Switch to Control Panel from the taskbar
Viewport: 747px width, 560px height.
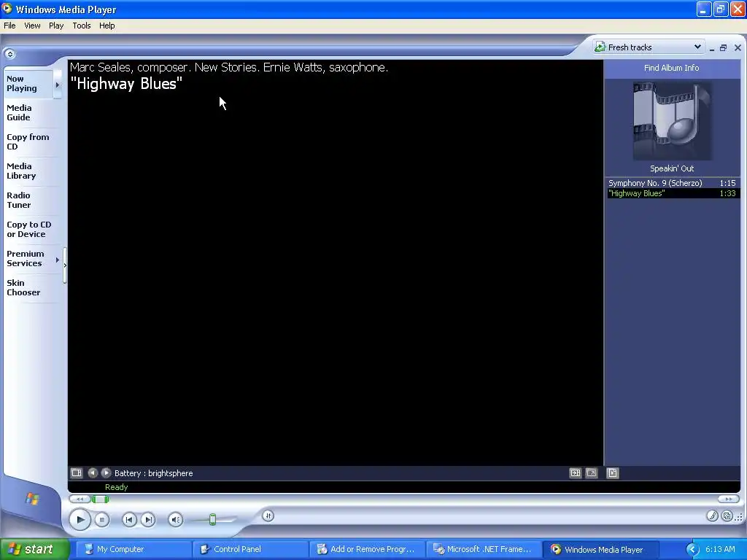click(249, 550)
